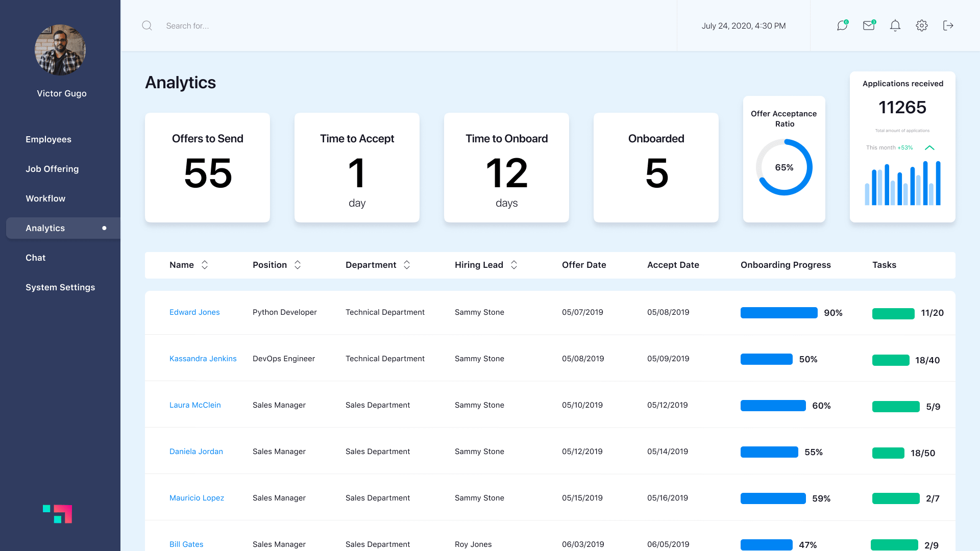Open the settings gear icon
The height and width of the screenshot is (551, 980).
(922, 26)
